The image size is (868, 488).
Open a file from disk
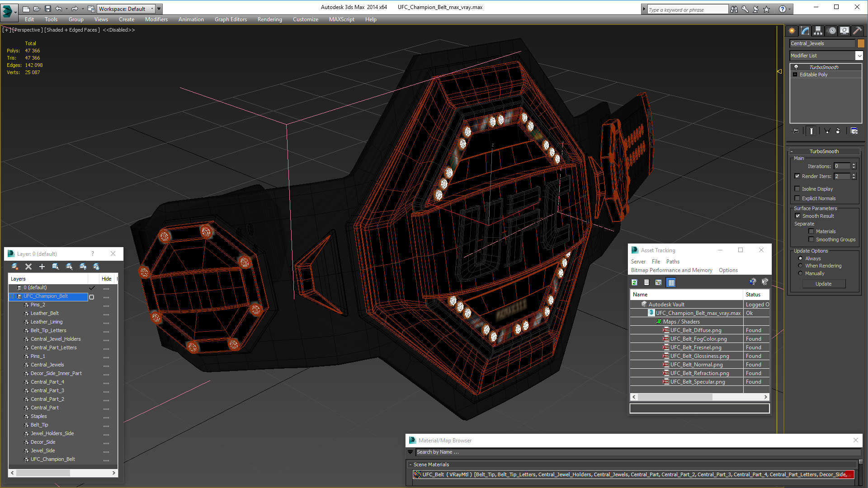pyautogui.click(x=37, y=9)
